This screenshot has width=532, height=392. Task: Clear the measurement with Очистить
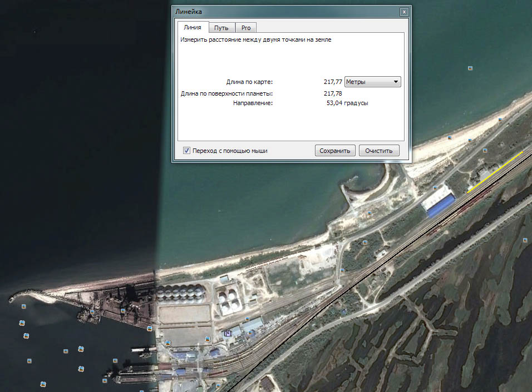pos(379,151)
